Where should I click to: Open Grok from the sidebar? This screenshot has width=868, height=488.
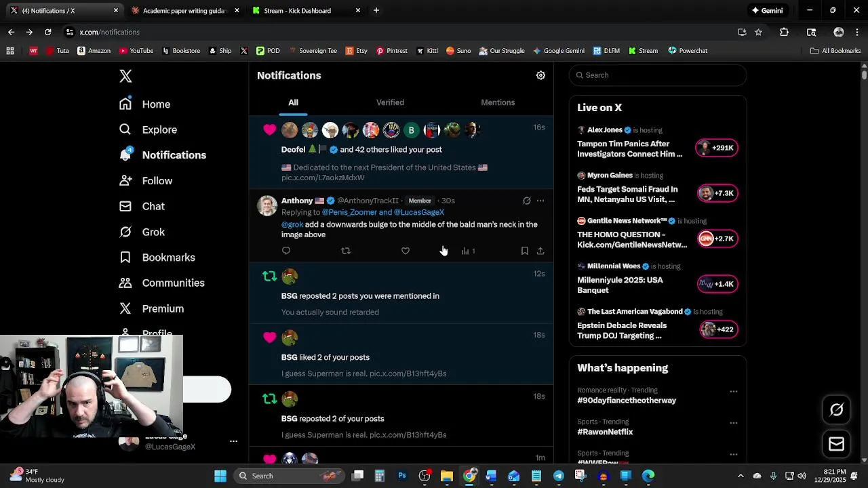coord(142,232)
